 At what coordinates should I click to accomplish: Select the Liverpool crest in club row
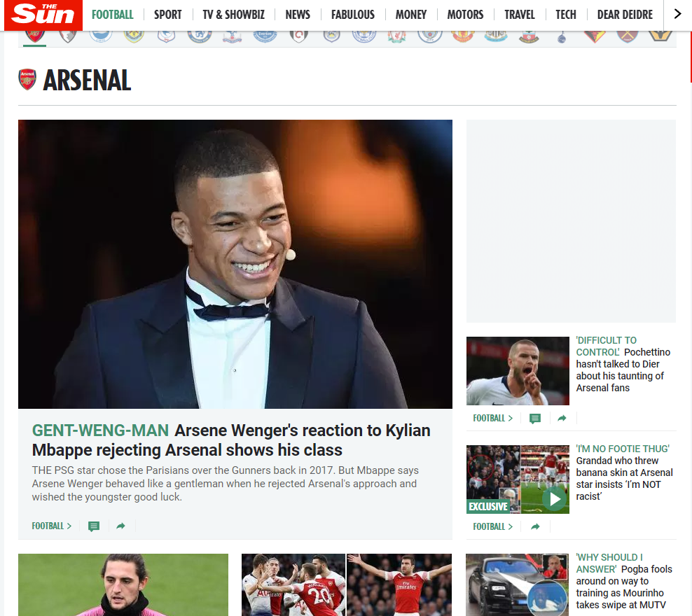tap(397, 36)
